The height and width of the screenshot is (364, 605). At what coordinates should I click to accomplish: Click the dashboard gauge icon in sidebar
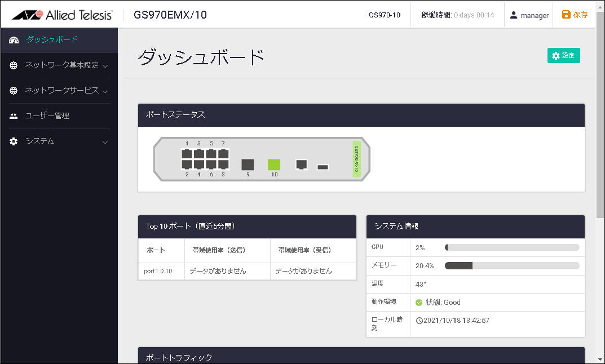pyautogui.click(x=15, y=40)
